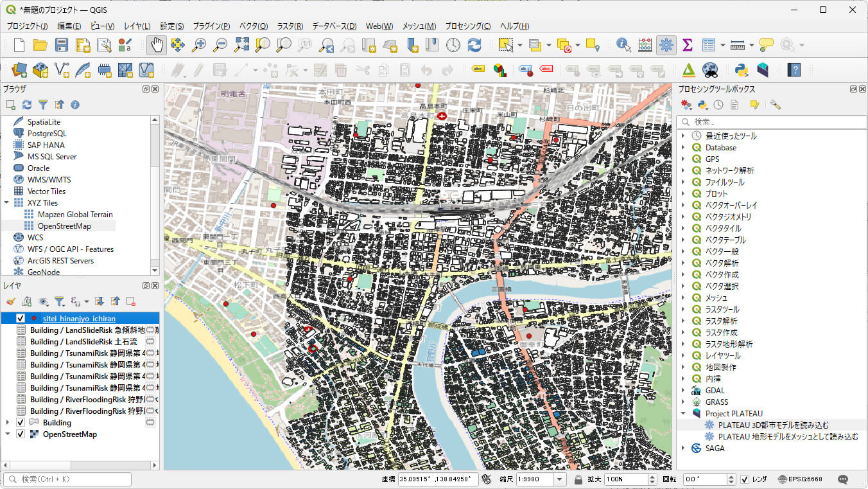Zoom to full extent with the arrows icon

pyautogui.click(x=241, y=45)
